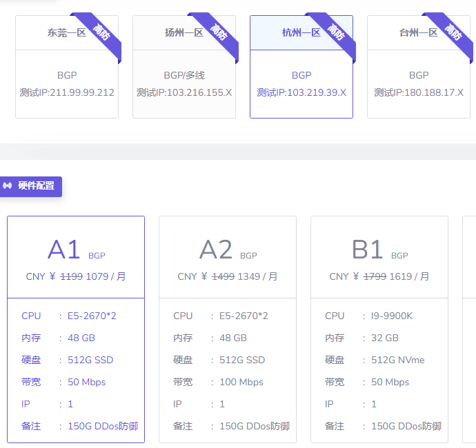Image resolution: width=476 pixels, height=448 pixels.
Task: Click the struck-through 1199 price
Action: pos(71,276)
